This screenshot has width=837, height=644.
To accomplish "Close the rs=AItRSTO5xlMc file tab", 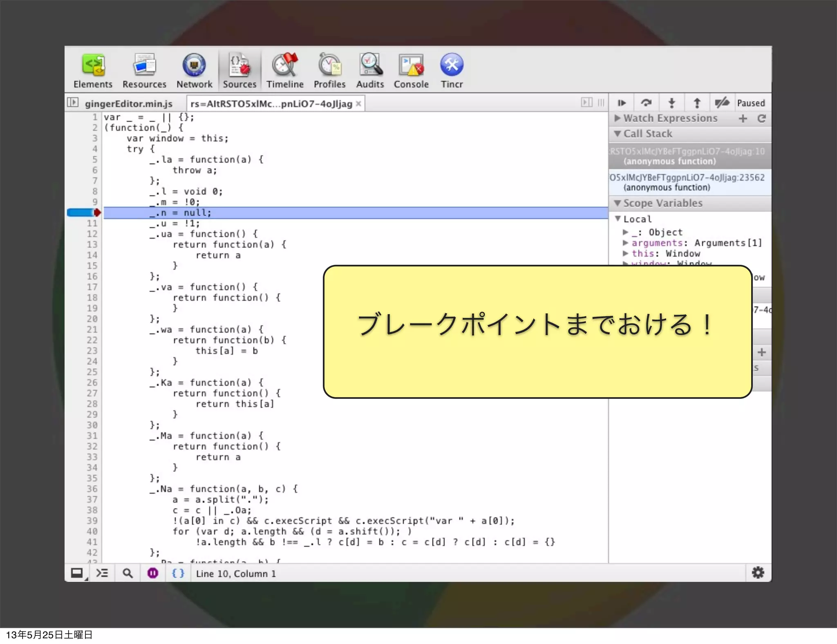I will click(x=358, y=104).
